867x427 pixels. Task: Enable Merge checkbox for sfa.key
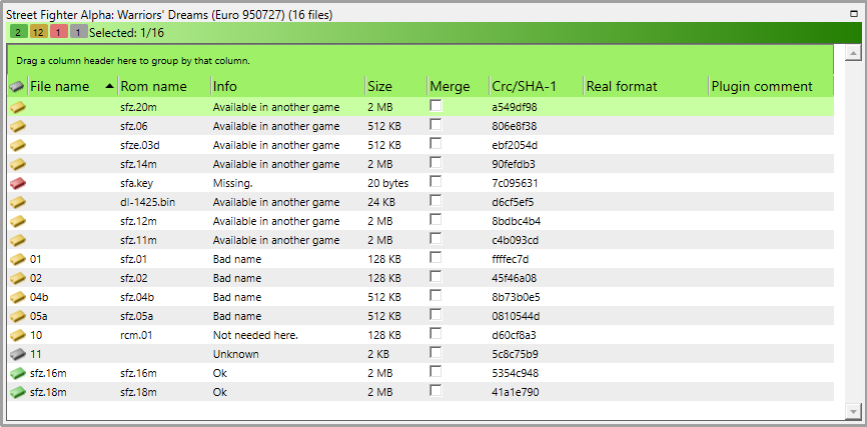click(x=436, y=182)
